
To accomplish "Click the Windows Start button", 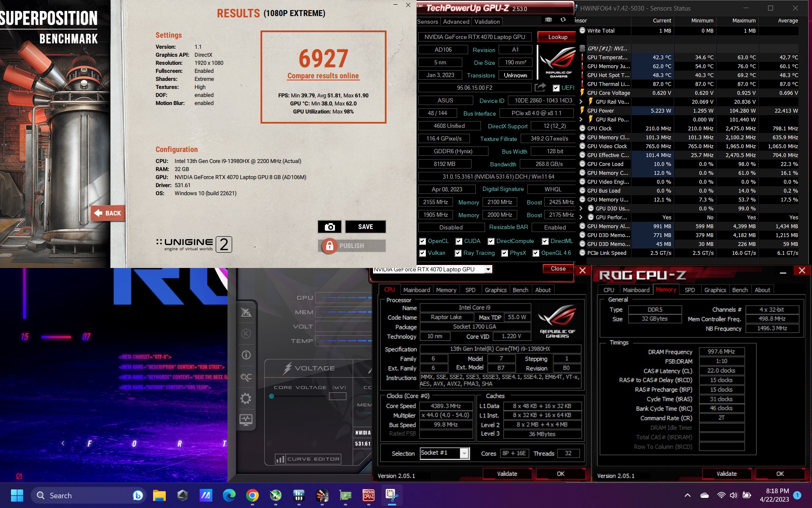I will 17,495.
